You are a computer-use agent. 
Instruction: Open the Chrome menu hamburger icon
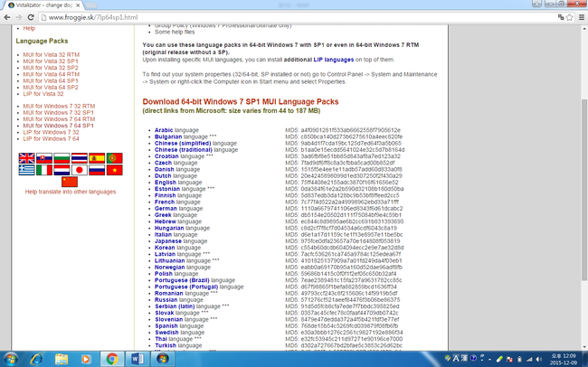(x=582, y=17)
